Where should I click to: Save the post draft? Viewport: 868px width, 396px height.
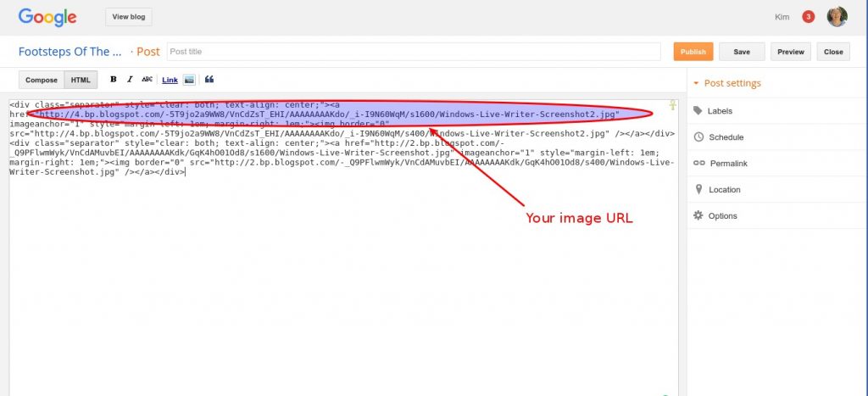click(742, 52)
